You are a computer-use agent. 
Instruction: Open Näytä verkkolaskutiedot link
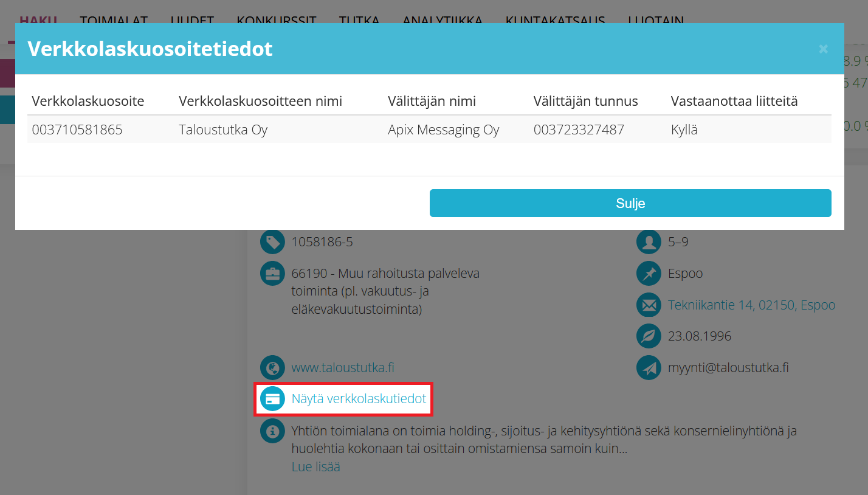click(x=359, y=399)
